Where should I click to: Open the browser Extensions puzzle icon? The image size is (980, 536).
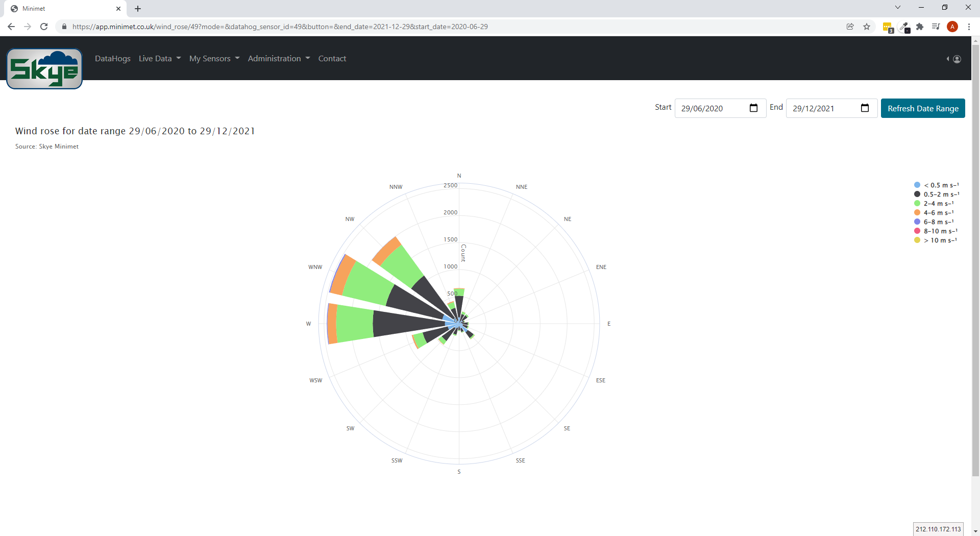[920, 27]
